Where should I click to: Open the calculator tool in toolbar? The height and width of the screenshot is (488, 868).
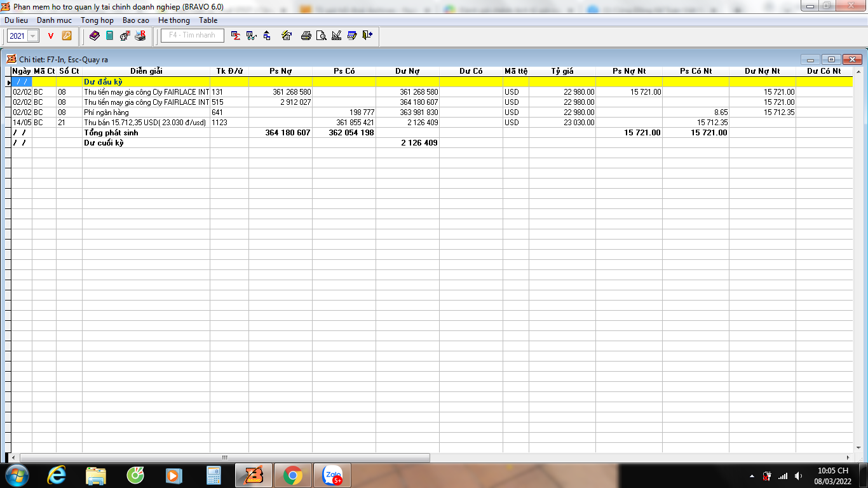tap(110, 36)
